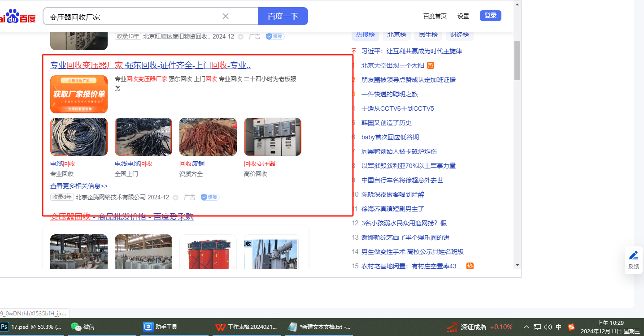Open hot search 于适从CCTV6干到CCTV5
This screenshot has width=644, height=336.
tap(398, 108)
